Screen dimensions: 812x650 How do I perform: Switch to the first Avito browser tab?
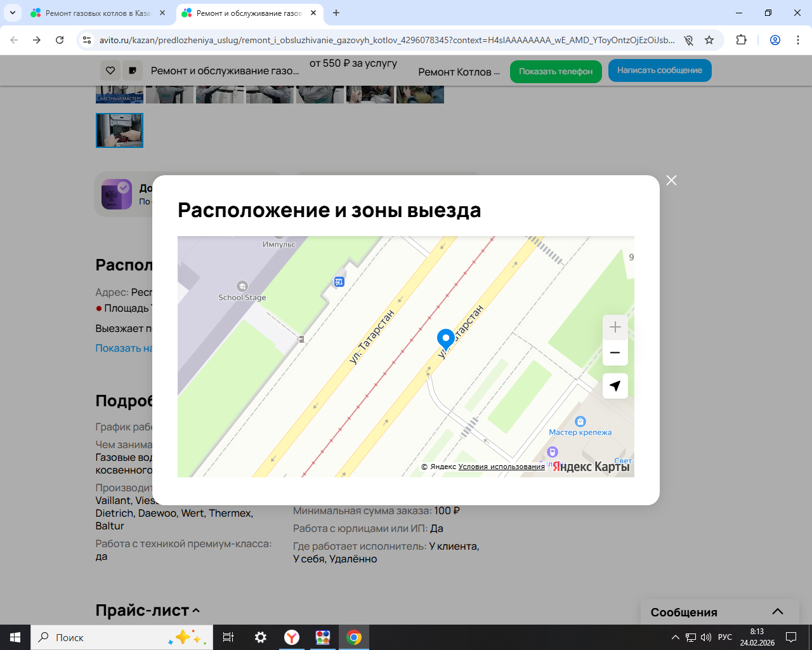pyautogui.click(x=97, y=13)
